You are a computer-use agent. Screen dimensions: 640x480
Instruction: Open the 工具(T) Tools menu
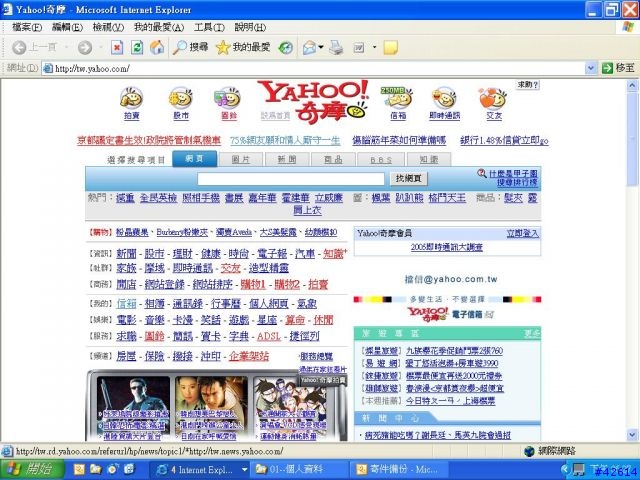(x=209, y=27)
